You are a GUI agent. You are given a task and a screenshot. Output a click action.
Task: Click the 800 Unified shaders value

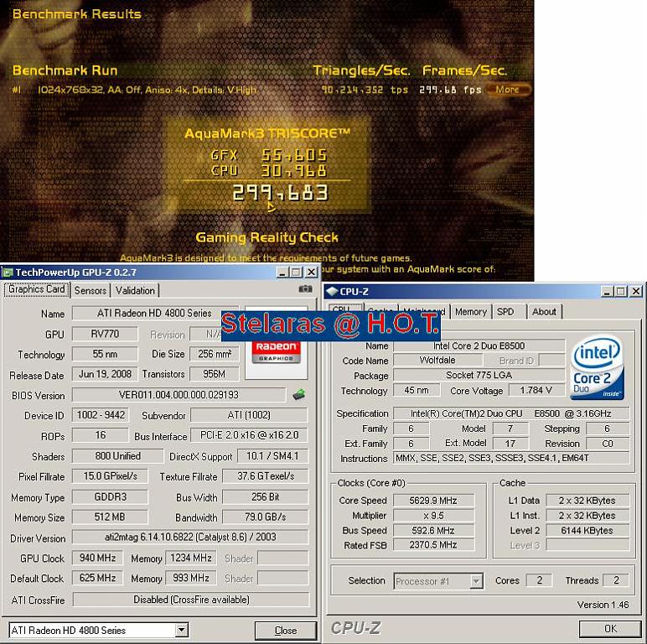coord(117,456)
